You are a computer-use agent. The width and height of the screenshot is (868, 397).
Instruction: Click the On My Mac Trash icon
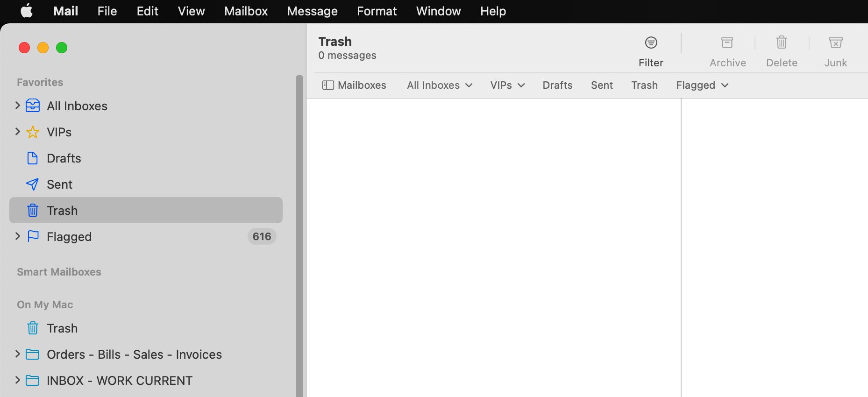tap(33, 328)
